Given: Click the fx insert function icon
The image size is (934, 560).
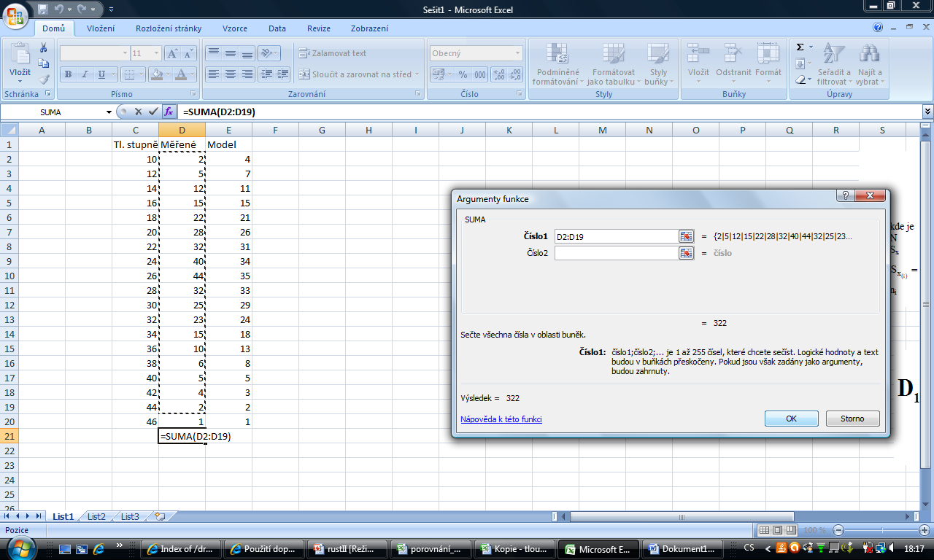Looking at the screenshot, I should 169,112.
